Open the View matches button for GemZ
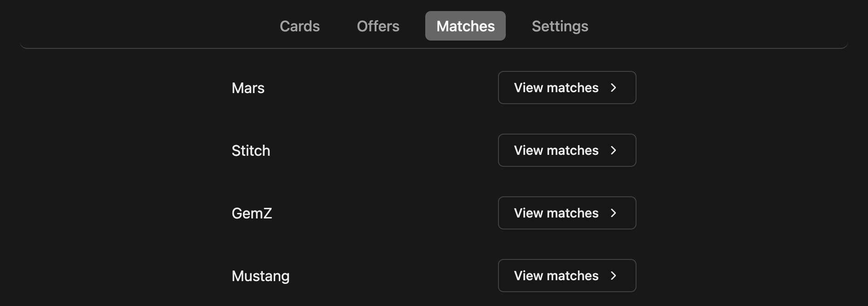The height and width of the screenshot is (306, 868). point(567,213)
